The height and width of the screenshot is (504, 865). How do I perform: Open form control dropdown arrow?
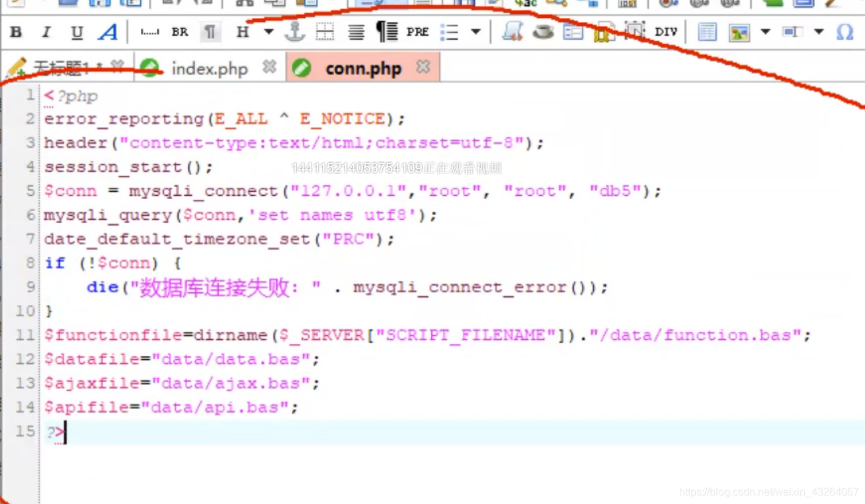(819, 32)
